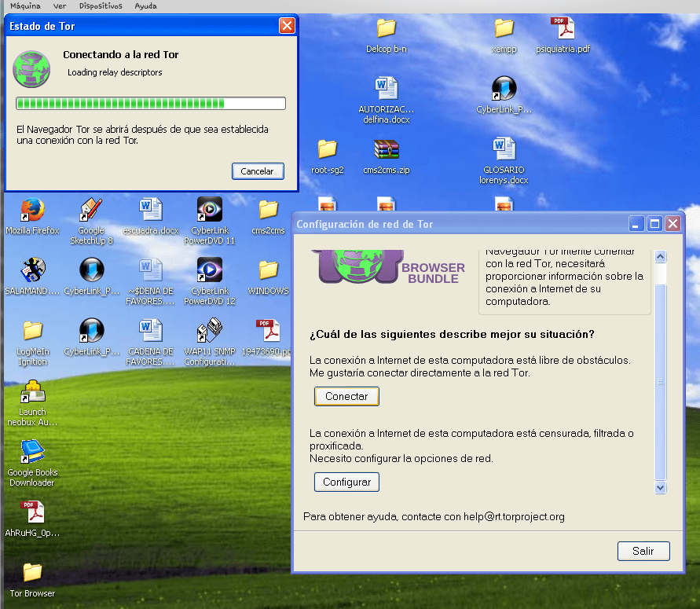Screen dimensions: 700x609
Task: Click the Tor Browser Bundle logo
Action: [x=388, y=267]
